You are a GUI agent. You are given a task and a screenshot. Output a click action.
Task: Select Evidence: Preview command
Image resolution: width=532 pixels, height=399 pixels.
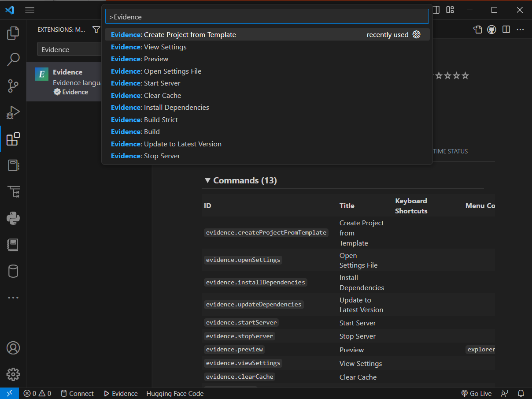pyautogui.click(x=267, y=59)
